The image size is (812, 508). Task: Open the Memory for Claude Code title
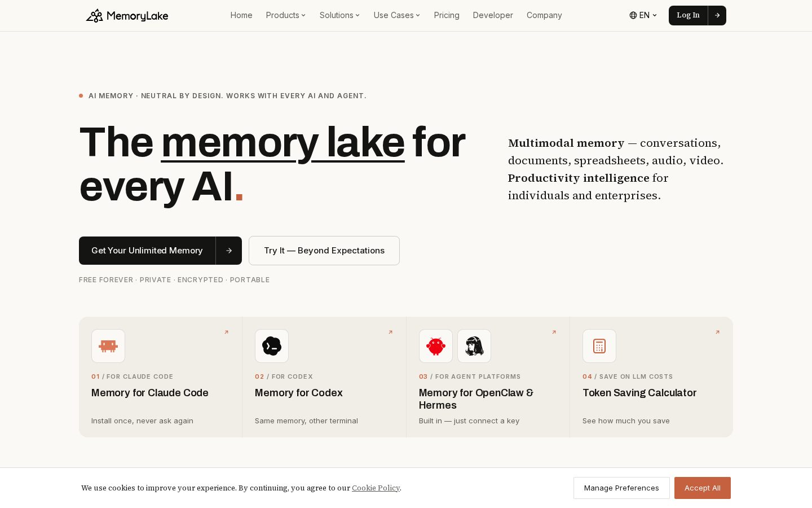click(x=150, y=393)
